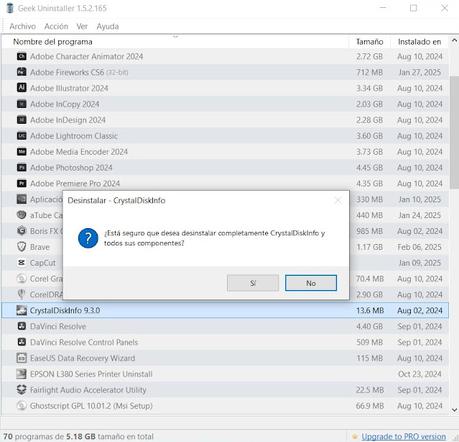This screenshot has width=459, height=442.
Task: Click the aTube Catcher icon
Action: 21,215
